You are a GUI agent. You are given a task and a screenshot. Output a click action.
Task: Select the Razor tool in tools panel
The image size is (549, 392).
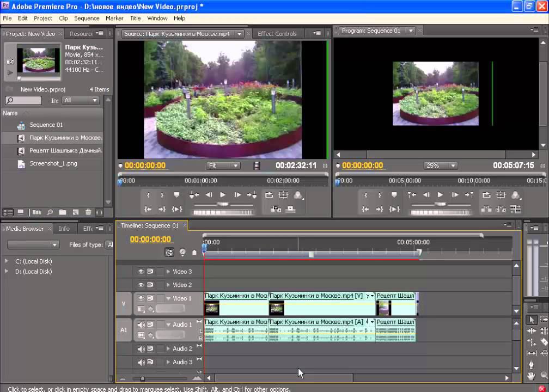[543, 342]
